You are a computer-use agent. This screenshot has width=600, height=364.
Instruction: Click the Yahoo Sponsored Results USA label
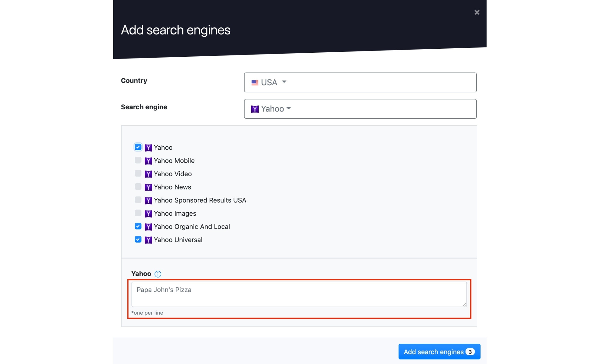pyautogui.click(x=200, y=200)
